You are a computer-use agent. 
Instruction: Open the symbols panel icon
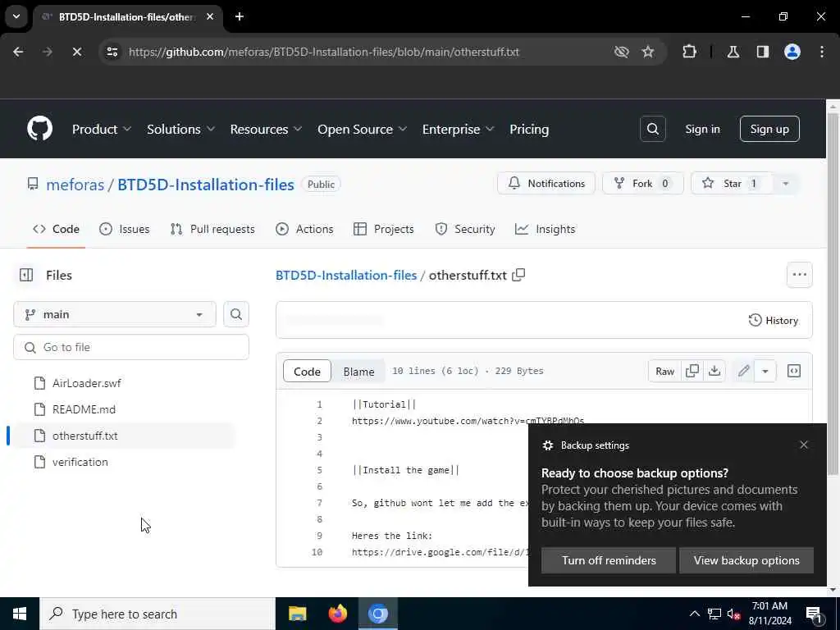pos(794,371)
